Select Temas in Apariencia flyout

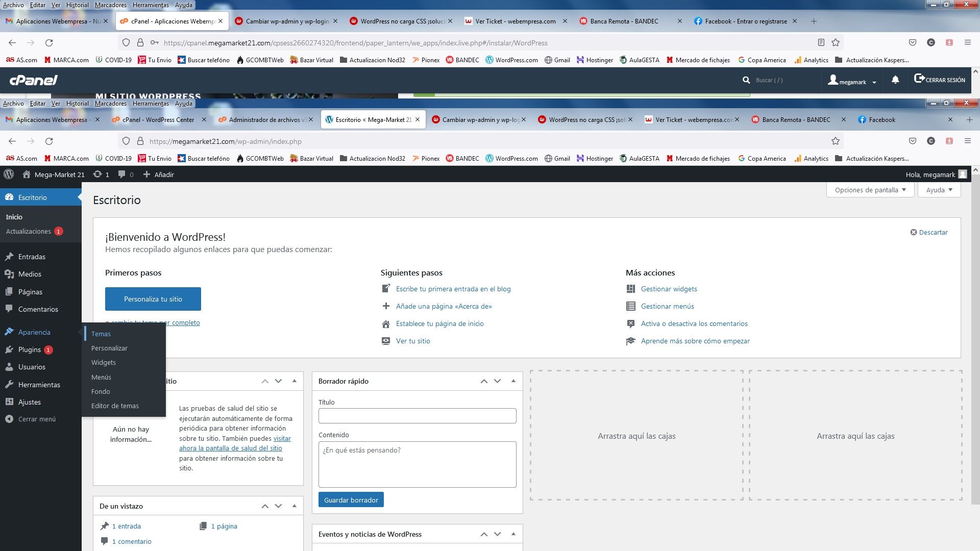(x=101, y=334)
